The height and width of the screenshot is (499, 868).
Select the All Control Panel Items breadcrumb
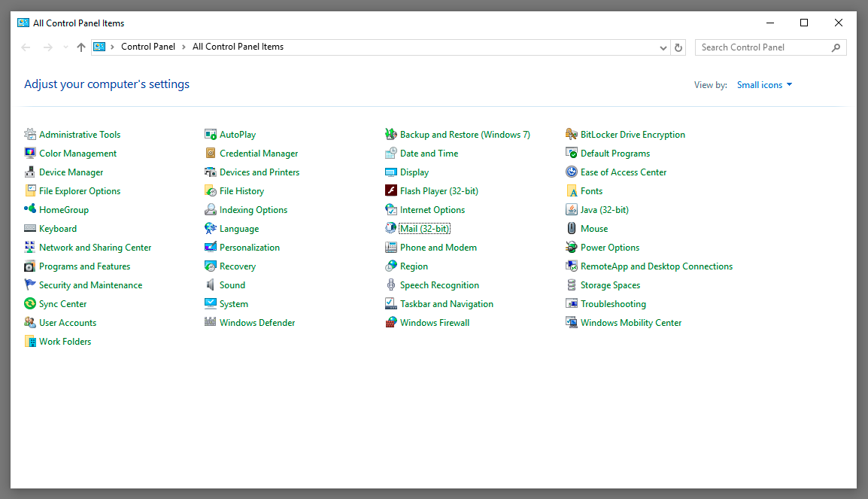tap(238, 47)
